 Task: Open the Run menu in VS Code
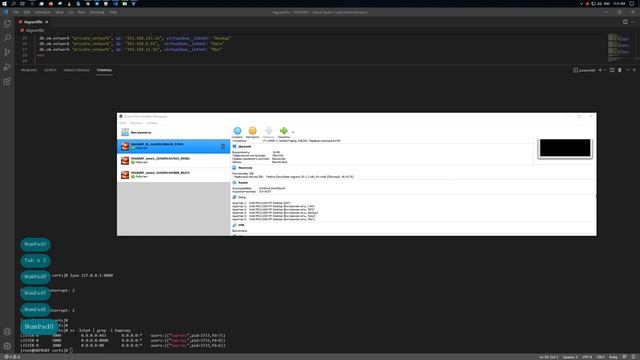tap(81, 12)
